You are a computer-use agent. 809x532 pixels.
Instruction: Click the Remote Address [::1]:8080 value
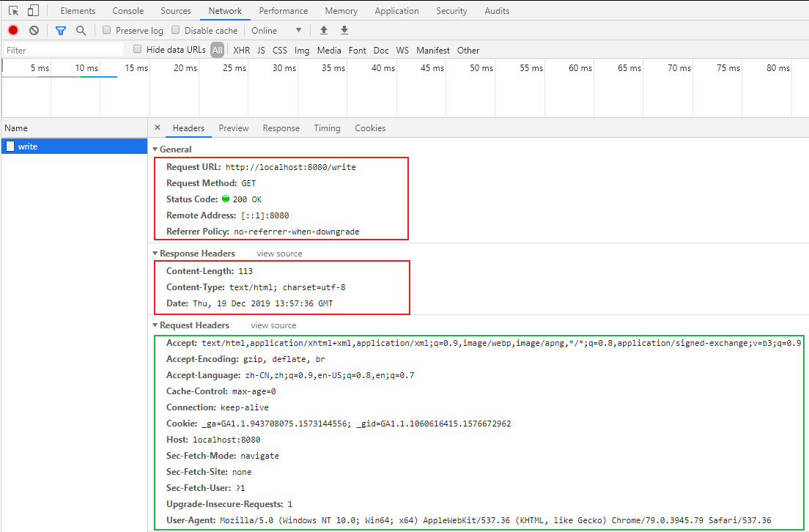click(x=265, y=215)
